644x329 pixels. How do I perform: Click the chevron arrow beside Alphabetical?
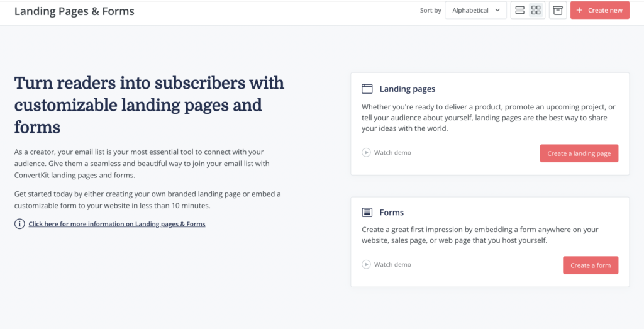click(x=497, y=10)
